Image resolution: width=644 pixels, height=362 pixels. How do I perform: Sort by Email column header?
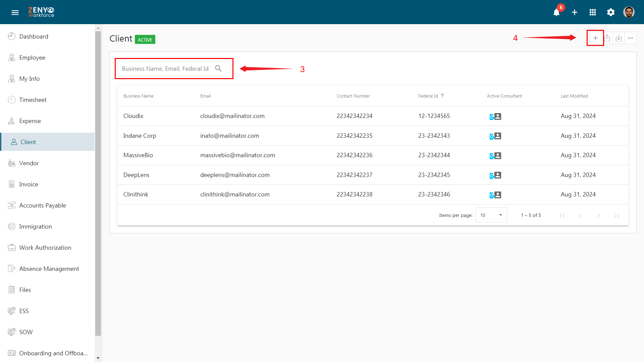(x=205, y=96)
